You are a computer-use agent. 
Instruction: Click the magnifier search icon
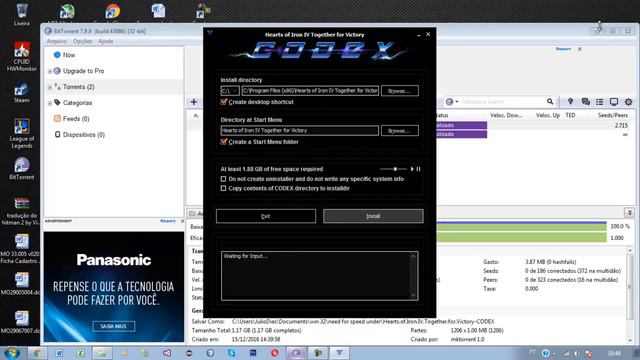550,102
